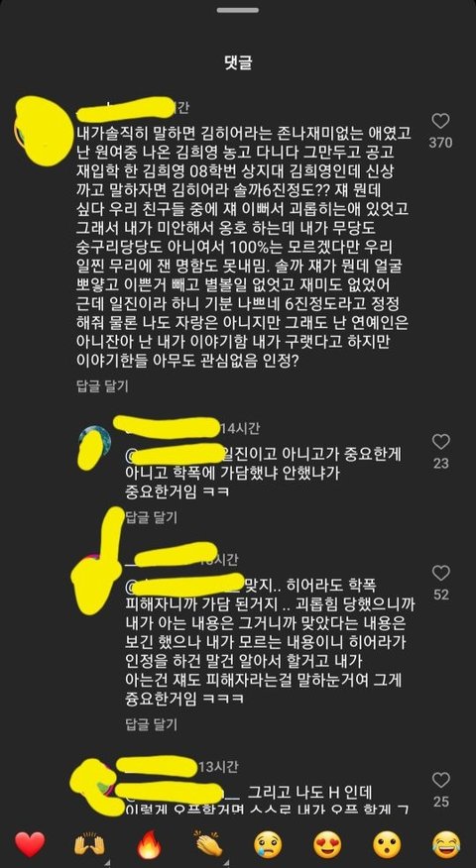The width and height of the screenshot is (476, 868).
Task: Like the reply with 25 likes
Action: 440,780
